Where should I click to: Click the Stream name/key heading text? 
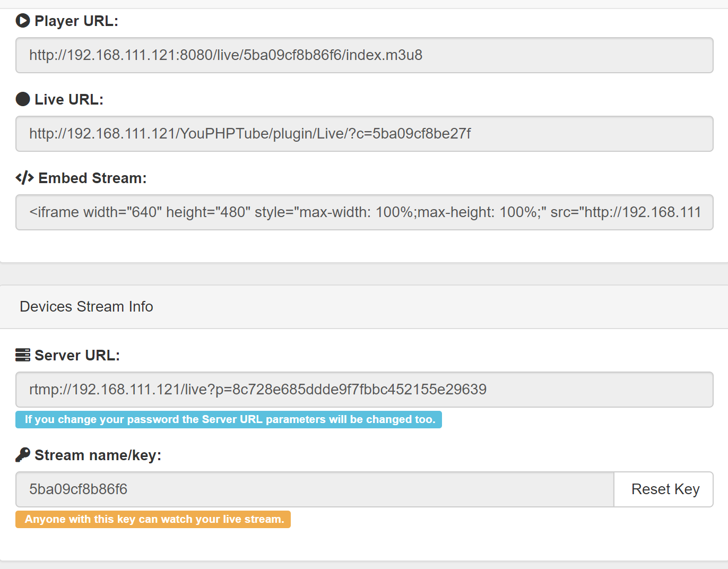point(98,454)
